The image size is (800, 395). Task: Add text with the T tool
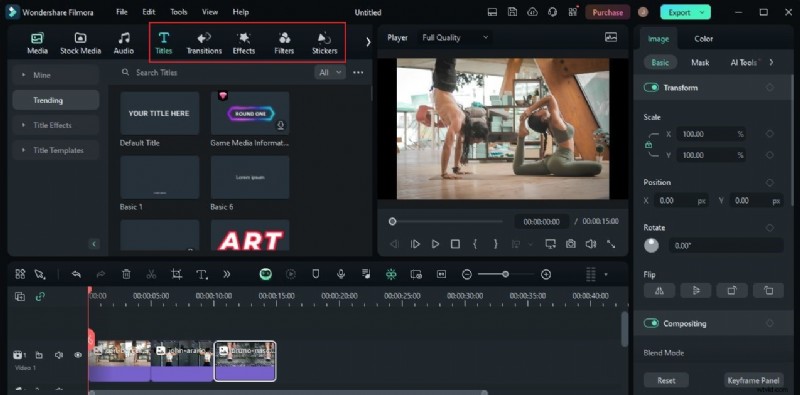tap(202, 275)
